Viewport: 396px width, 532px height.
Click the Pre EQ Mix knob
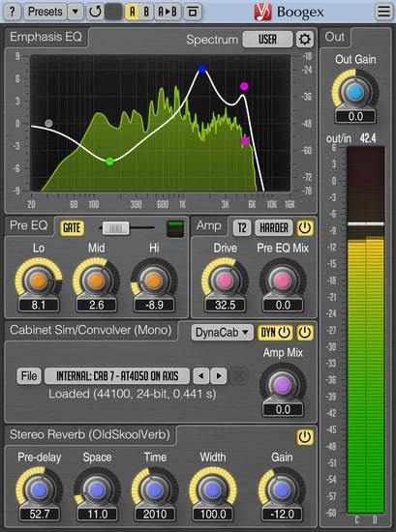(x=283, y=281)
